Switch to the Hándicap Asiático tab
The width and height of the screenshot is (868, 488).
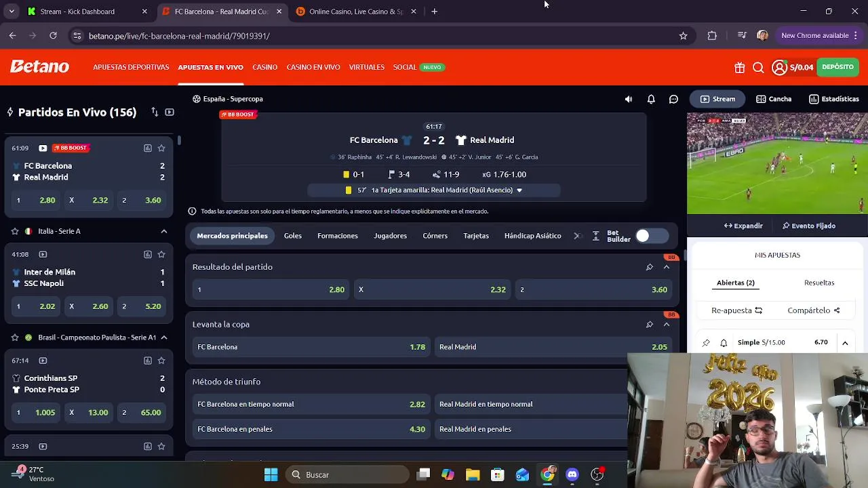tap(532, 236)
